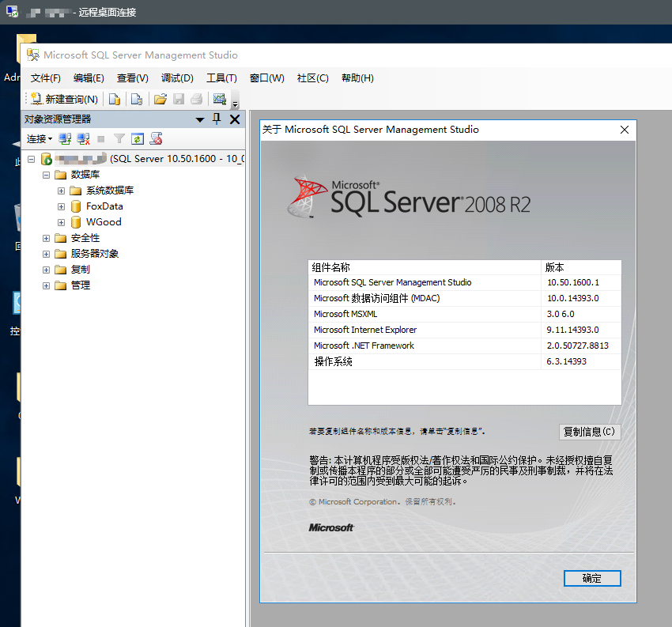Open the 帮助(H) menu
672x627 pixels.
pos(357,78)
